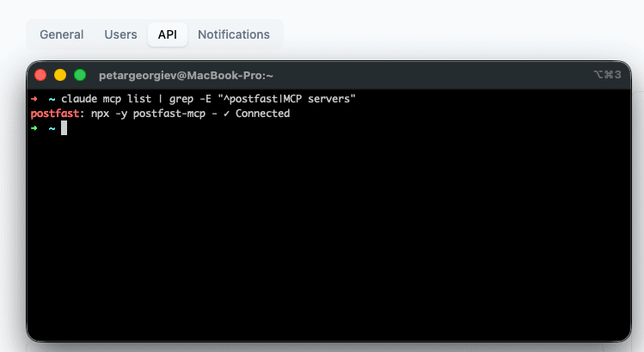Switch to the Users tab
Screen dimensions: 644x352
pyautogui.click(x=120, y=34)
